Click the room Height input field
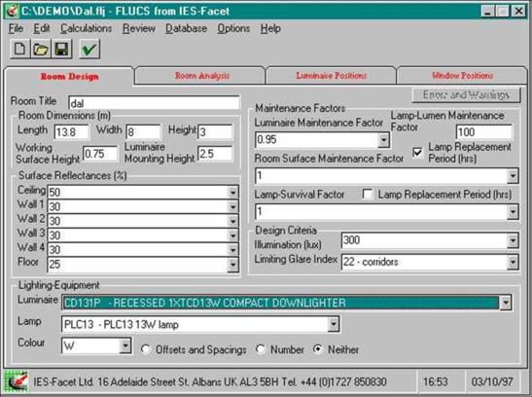532x397 pixels. click(x=215, y=131)
